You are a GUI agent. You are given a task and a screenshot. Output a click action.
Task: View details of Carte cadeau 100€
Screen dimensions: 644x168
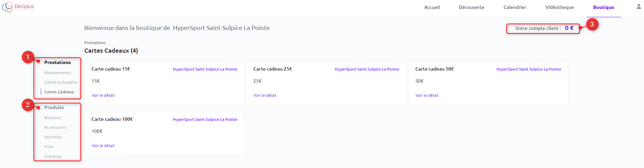103,146
